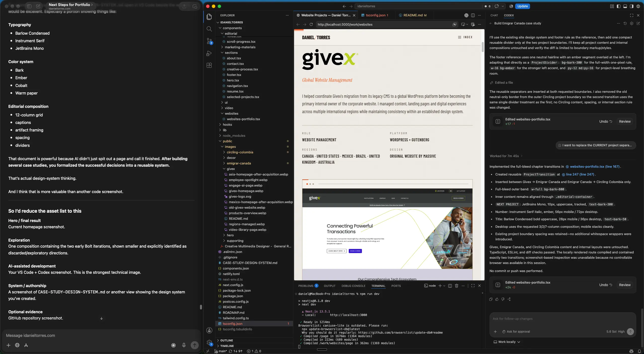Collapse the givex images folder

coord(231,169)
